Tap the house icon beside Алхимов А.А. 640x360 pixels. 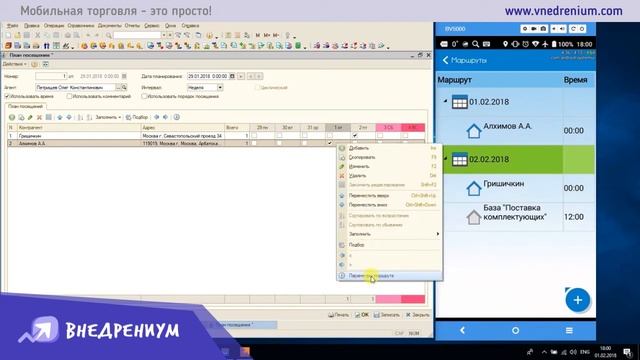473,131
